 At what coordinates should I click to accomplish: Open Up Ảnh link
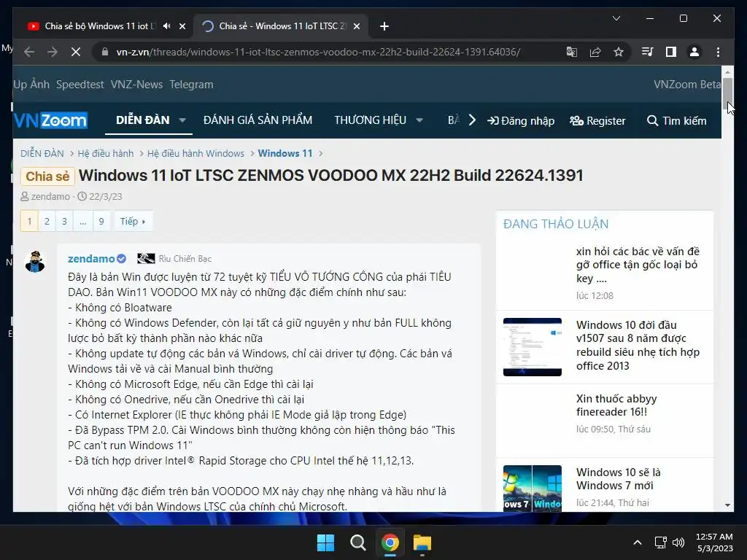(31, 85)
